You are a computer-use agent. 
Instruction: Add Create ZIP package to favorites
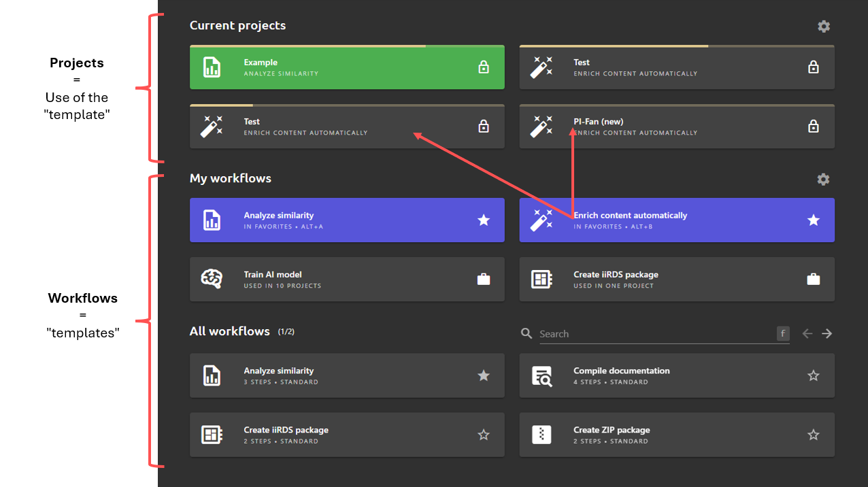click(813, 435)
